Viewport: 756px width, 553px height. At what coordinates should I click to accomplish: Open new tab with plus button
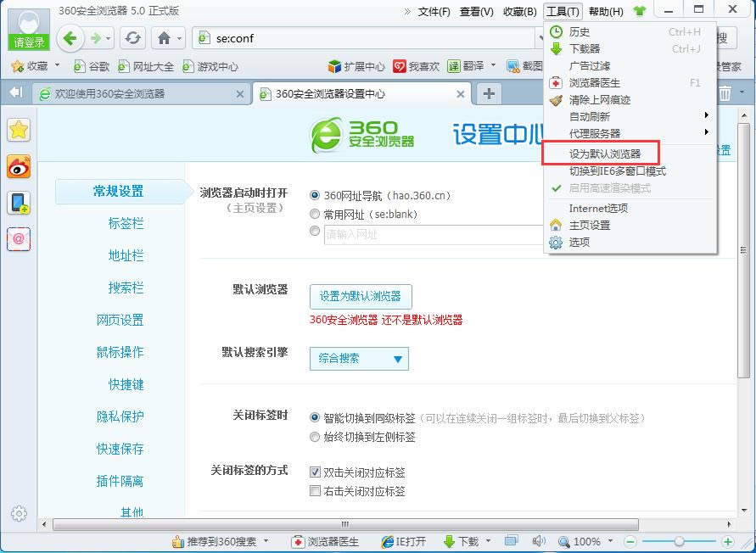(489, 93)
